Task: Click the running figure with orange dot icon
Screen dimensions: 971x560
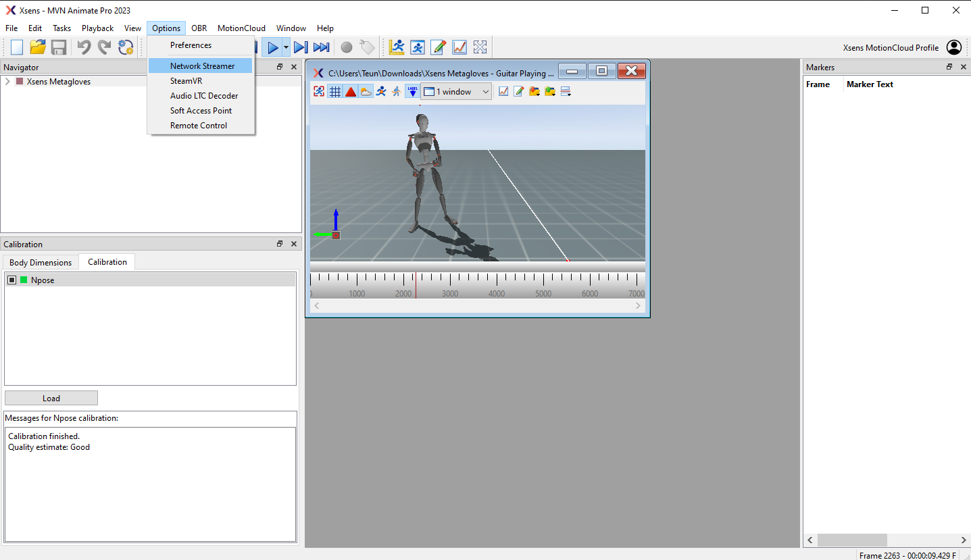Action: 381,91
